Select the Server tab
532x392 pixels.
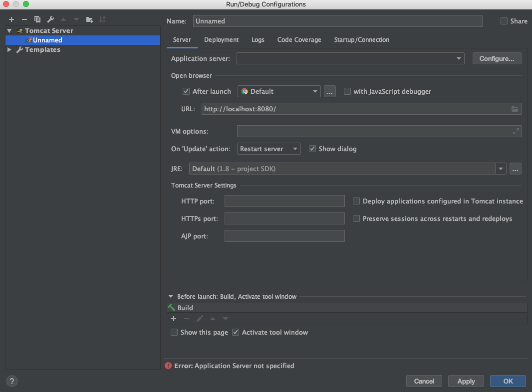point(182,40)
